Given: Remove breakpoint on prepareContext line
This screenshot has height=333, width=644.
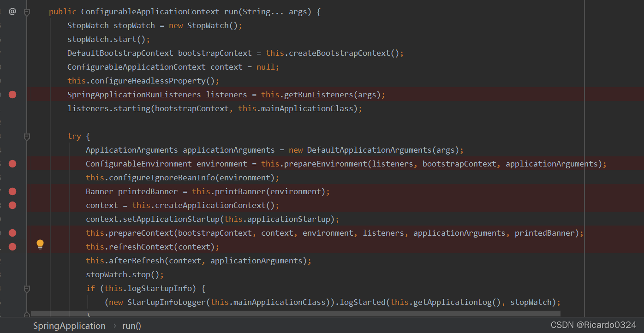Looking at the screenshot, I should click(12, 233).
